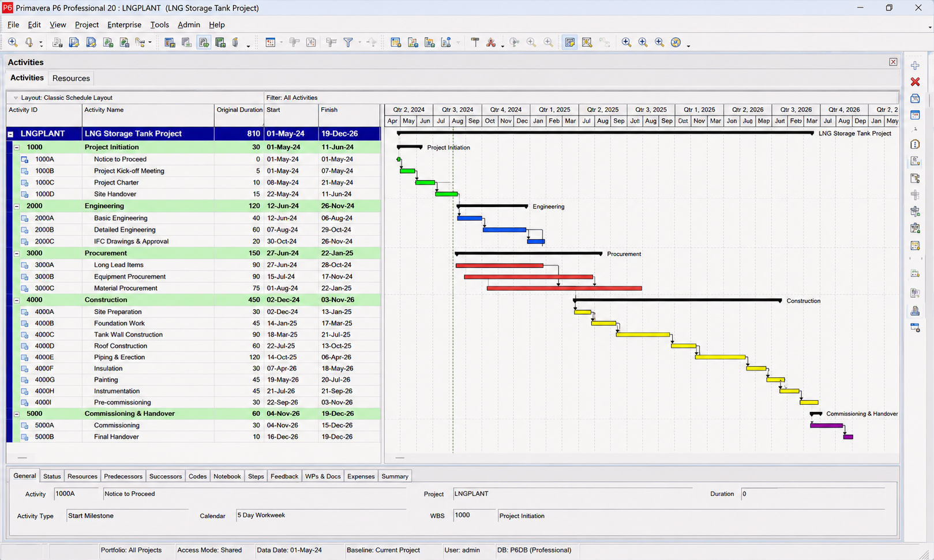Click the calendar icon in the right sidebar
The height and width of the screenshot is (560, 934).
click(x=915, y=115)
